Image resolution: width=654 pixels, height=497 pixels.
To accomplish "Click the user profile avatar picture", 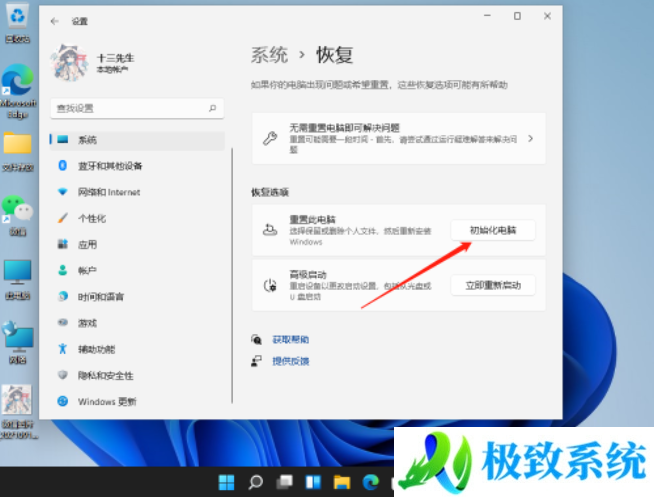I will click(x=69, y=63).
